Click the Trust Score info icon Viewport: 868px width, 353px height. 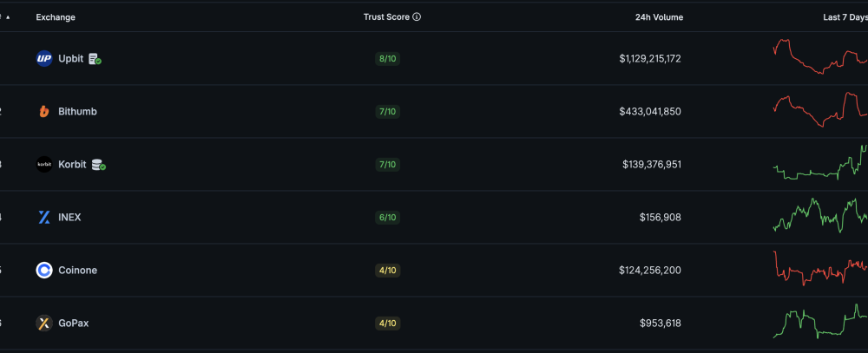(x=418, y=17)
